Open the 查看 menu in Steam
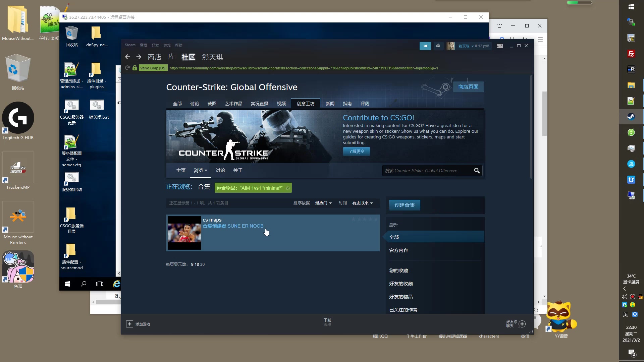Viewport: 644px width, 362px height. pos(144,45)
